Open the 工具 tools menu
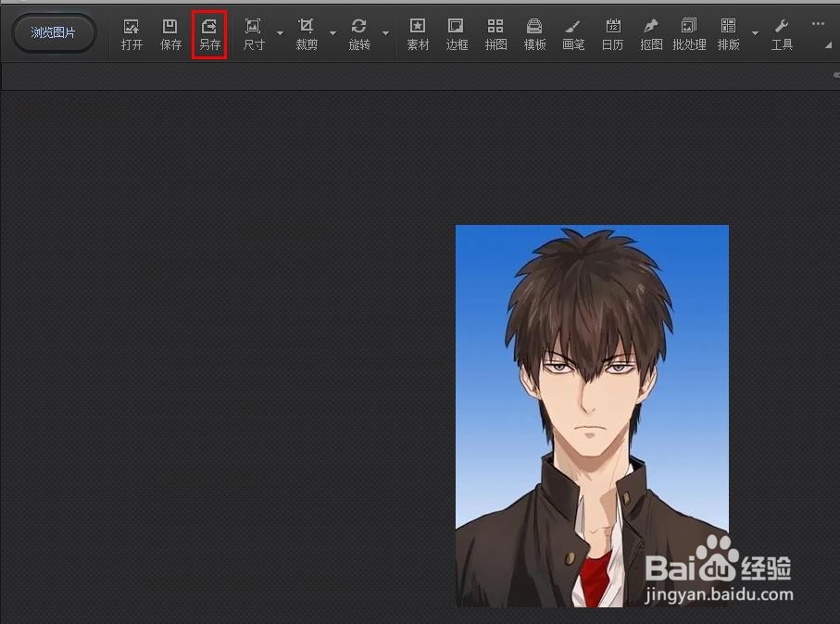840x624 pixels. [x=782, y=34]
